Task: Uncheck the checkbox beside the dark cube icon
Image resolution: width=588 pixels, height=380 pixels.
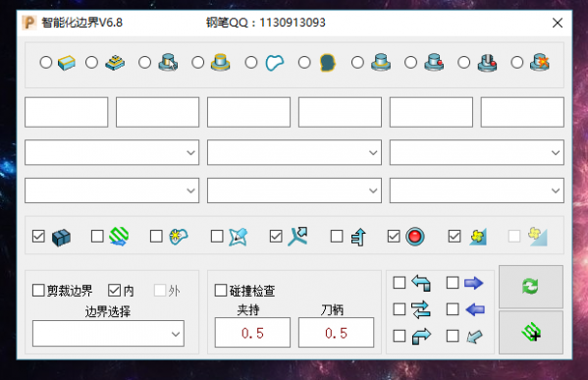Action: [38, 237]
